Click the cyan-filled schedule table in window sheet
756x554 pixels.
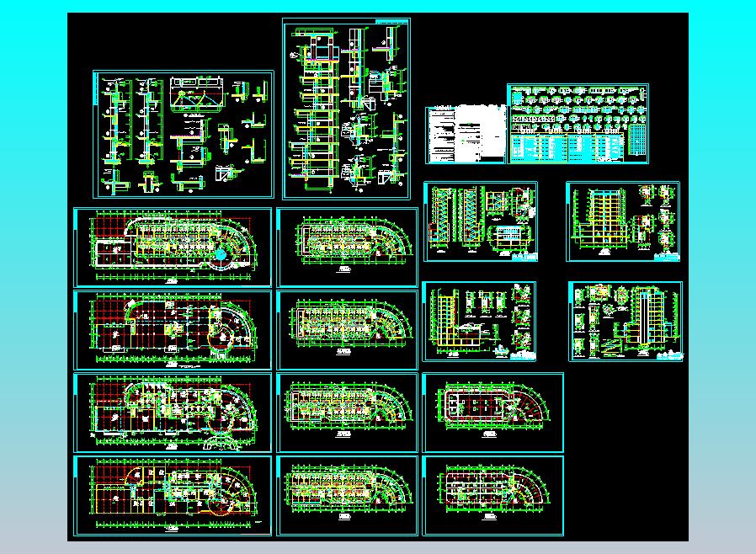[568, 148]
